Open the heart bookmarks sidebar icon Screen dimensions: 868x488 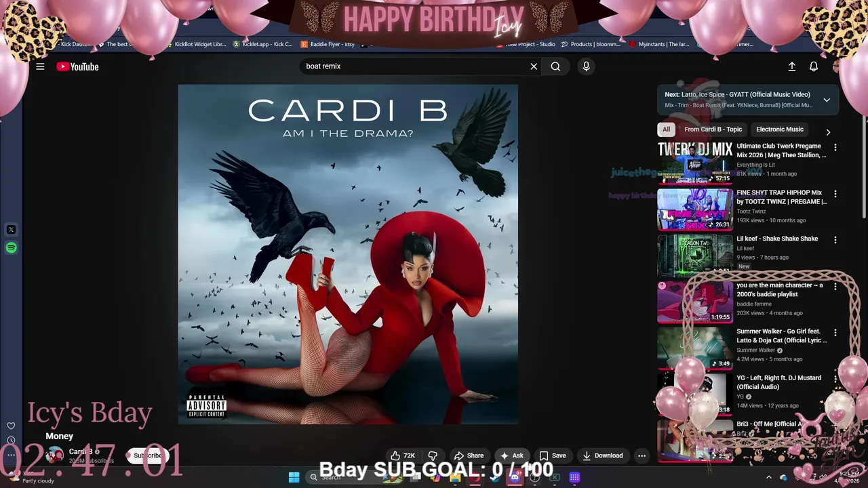[11, 426]
